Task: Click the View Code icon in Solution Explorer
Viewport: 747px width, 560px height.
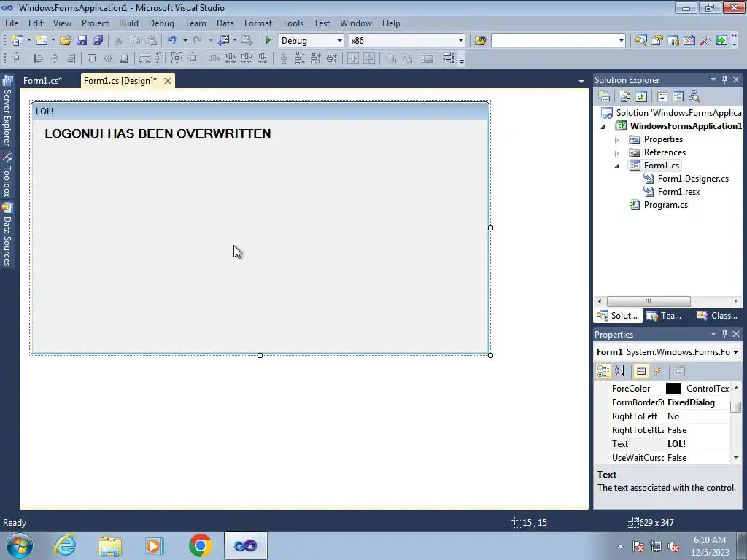Action: (x=662, y=97)
